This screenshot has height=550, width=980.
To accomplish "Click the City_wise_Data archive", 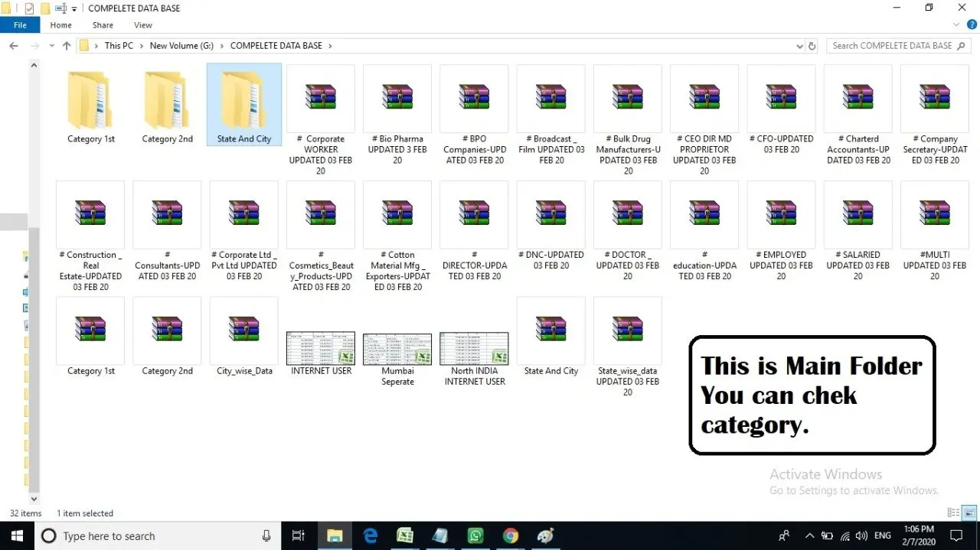I will (x=244, y=330).
